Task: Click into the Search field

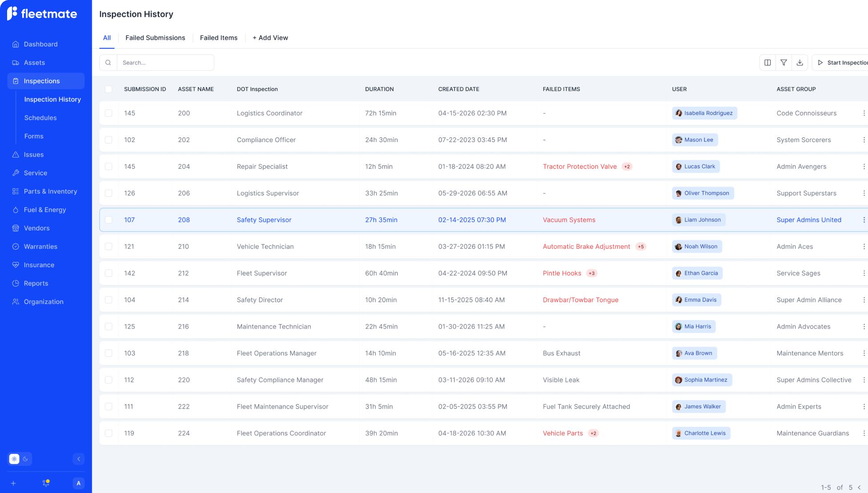Action: 165,63
